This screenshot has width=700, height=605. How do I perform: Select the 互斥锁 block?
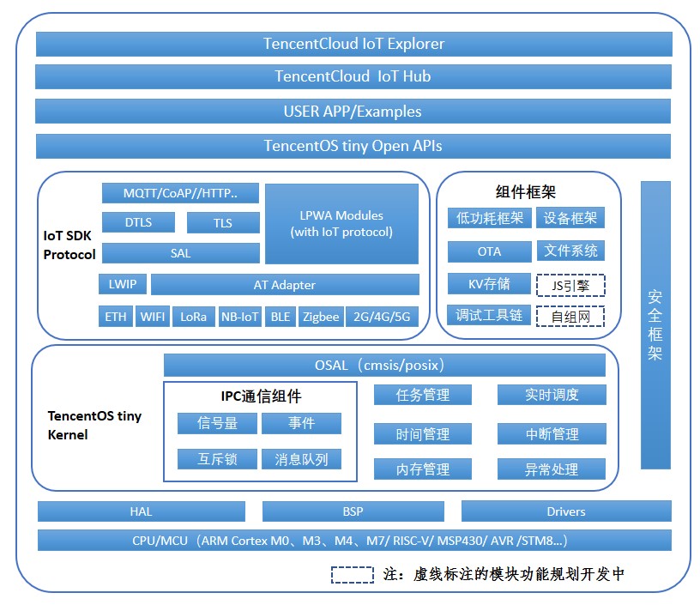(217, 459)
